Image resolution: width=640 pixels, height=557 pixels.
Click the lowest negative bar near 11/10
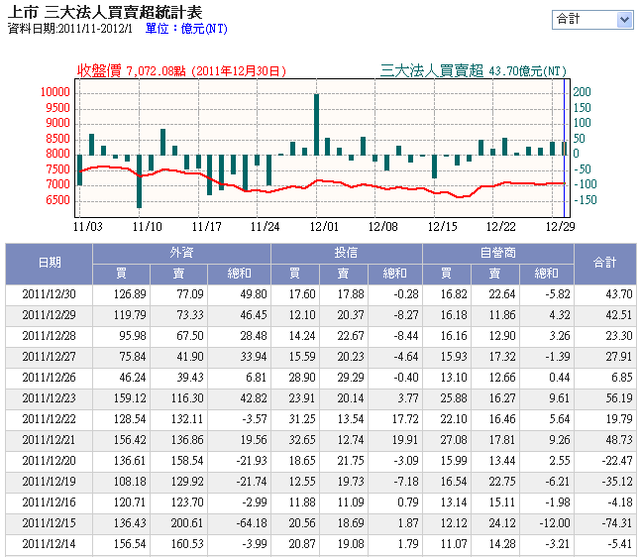pos(139,181)
